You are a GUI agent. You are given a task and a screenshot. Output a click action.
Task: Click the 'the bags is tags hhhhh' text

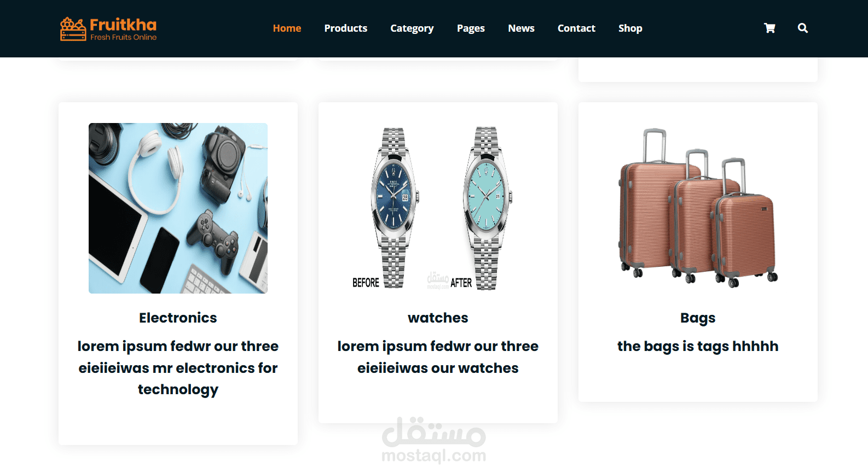[698, 347]
